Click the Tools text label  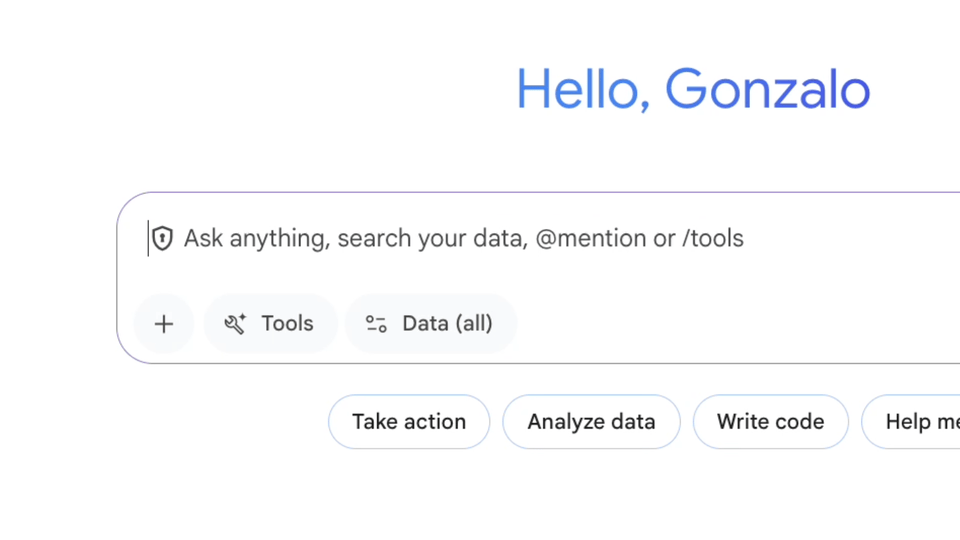pos(287,324)
